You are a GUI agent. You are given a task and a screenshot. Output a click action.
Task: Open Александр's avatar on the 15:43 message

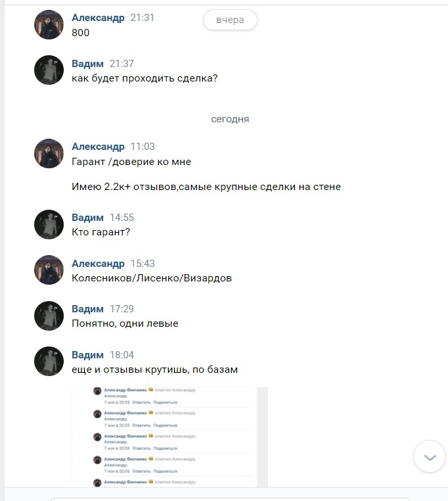pyautogui.click(x=49, y=270)
